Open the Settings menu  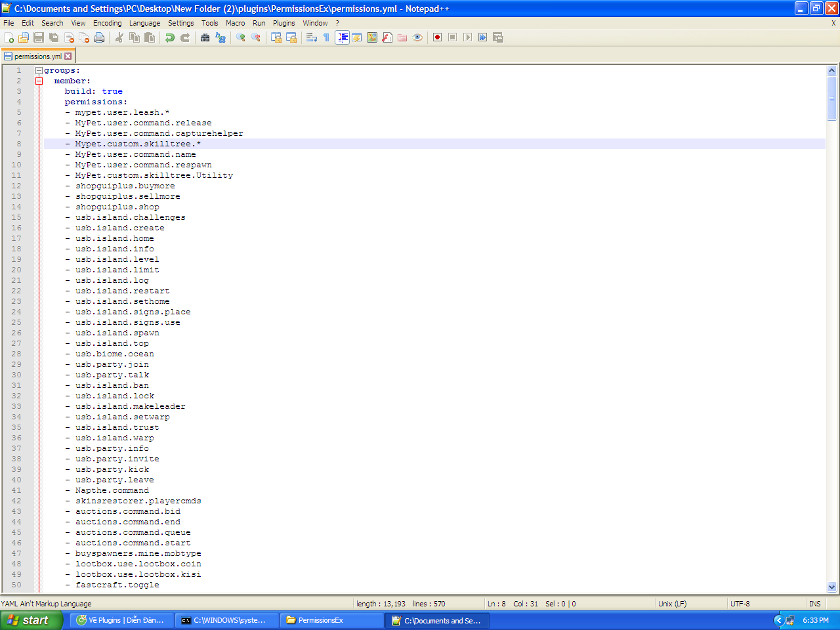(x=181, y=23)
